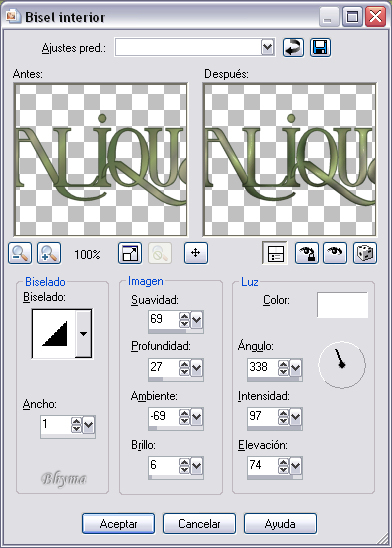The height and width of the screenshot is (548, 392).
Task: Toggle the show/hide previews button
Action: (x=275, y=253)
